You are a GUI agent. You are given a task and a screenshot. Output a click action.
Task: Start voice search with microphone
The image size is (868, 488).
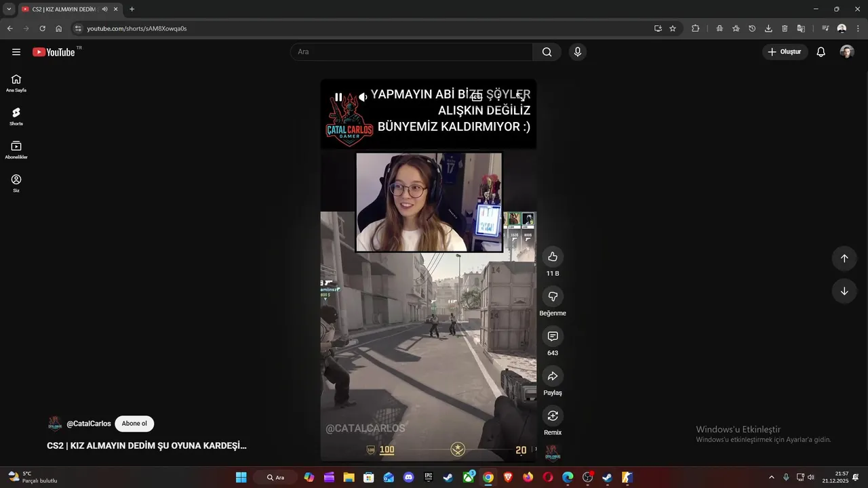578,52
